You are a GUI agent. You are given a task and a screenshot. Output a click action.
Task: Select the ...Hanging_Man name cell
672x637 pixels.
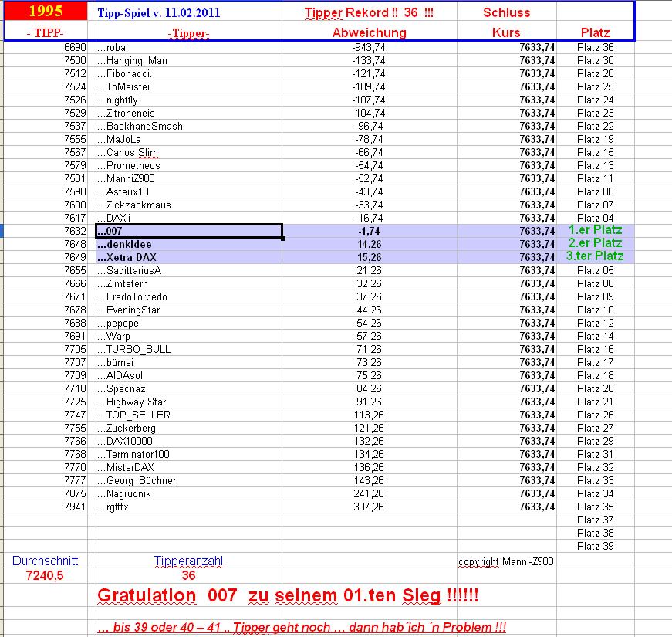pos(189,60)
